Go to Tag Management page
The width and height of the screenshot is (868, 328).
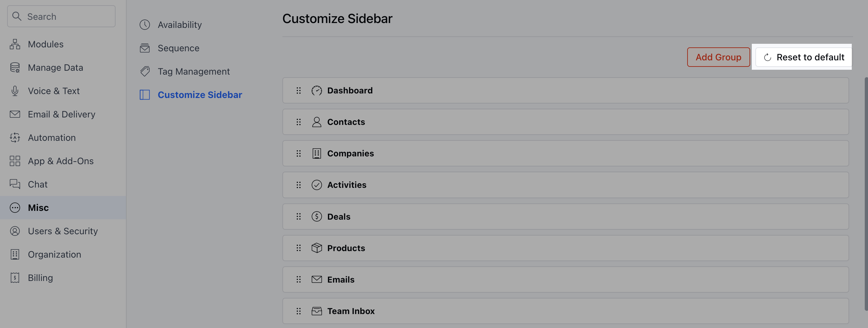pos(193,71)
